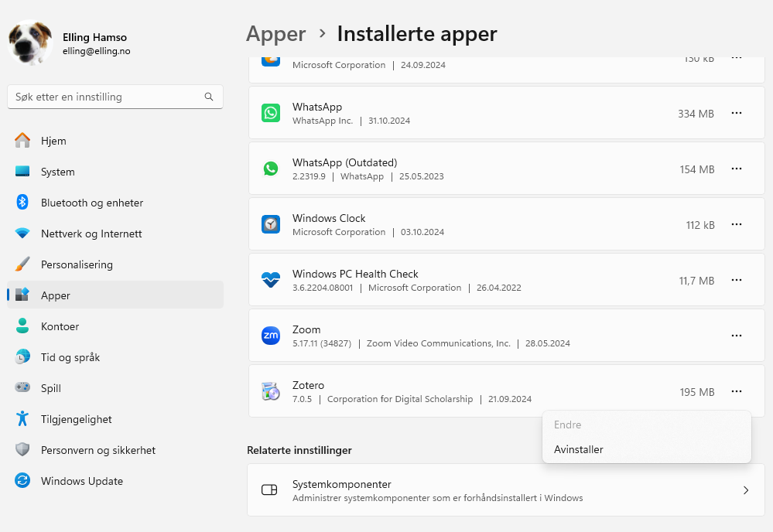Click the disabled Endre menu entry

click(647, 425)
